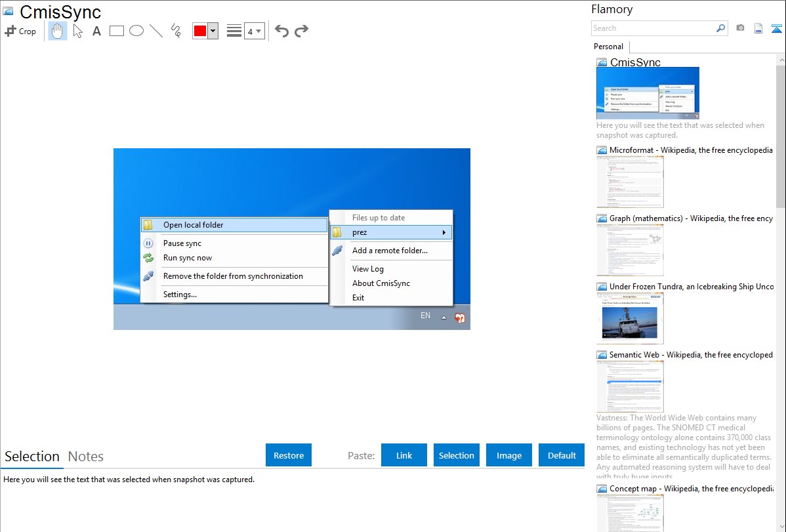The image size is (786, 532).
Task: Open the line width dropdown showing 4
Action: coord(254,31)
